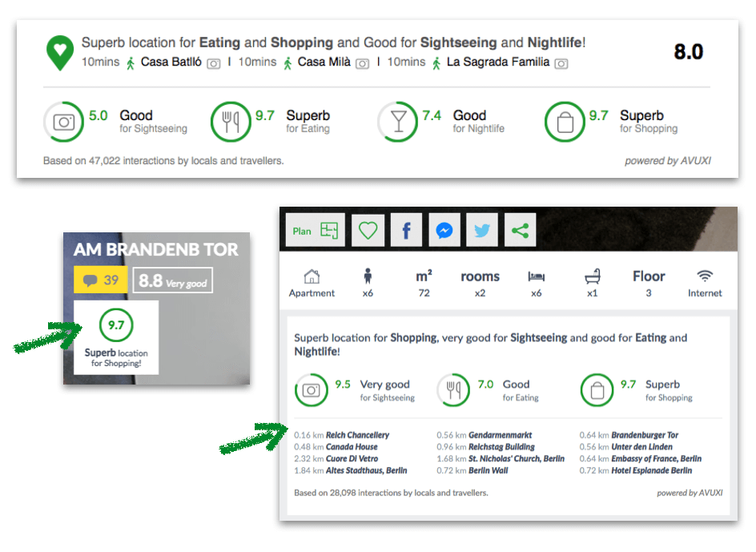Add to favorites with the heart icon
This screenshot has width=756, height=552.
(x=368, y=230)
